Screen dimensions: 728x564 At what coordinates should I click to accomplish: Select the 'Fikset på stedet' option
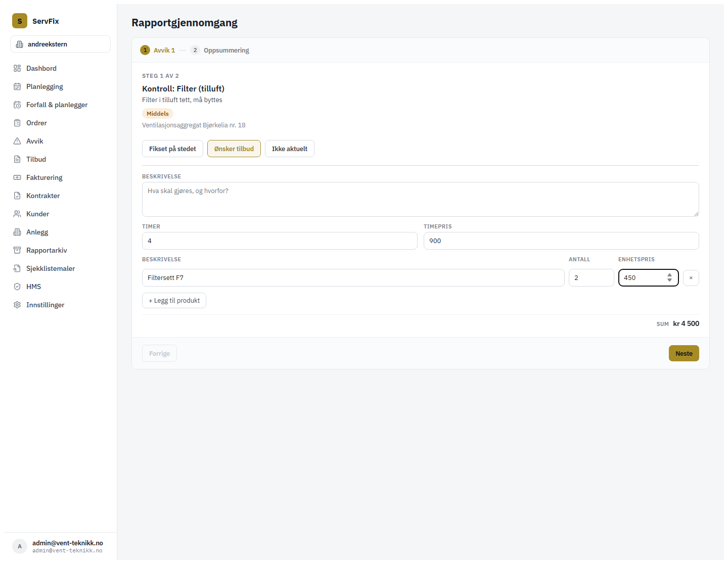coord(172,149)
